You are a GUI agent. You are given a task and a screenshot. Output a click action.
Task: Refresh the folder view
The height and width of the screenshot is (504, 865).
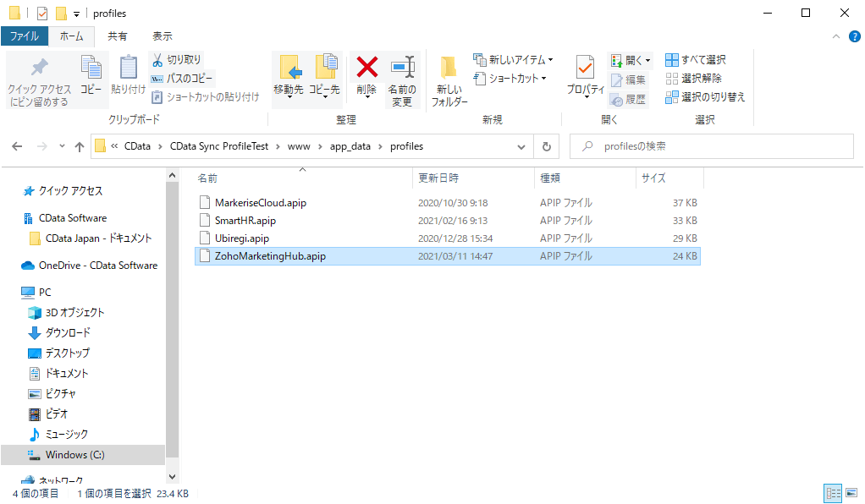pos(546,146)
